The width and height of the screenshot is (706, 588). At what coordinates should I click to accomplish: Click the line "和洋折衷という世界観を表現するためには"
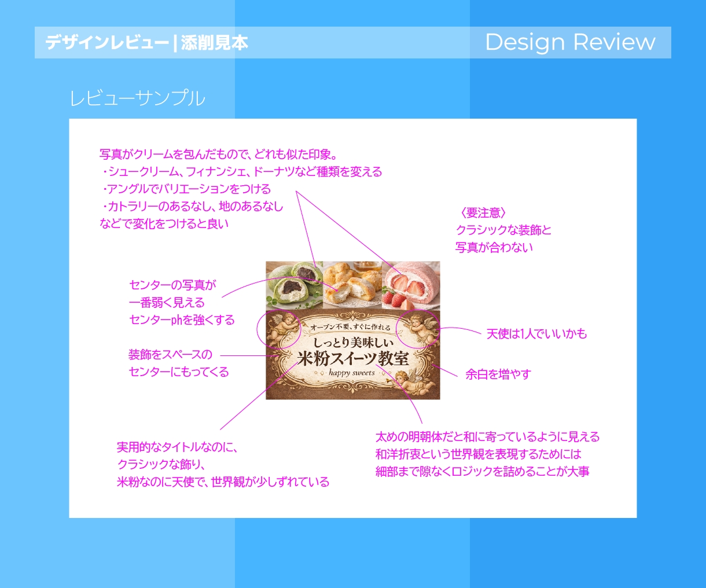(x=479, y=454)
